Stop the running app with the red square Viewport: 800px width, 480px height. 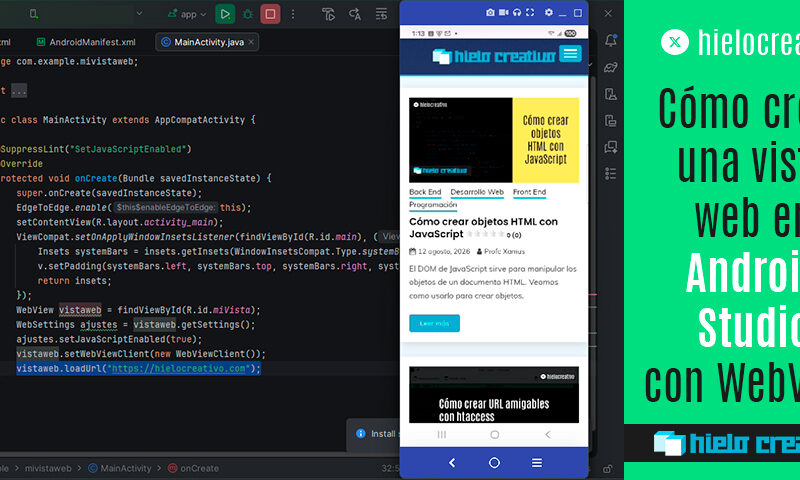(x=270, y=14)
